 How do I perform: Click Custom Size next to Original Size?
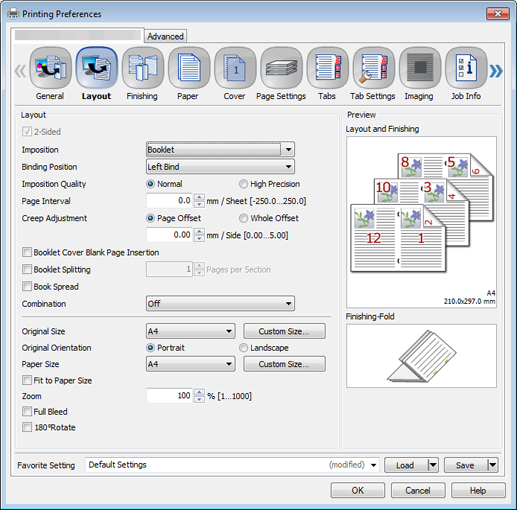click(284, 331)
